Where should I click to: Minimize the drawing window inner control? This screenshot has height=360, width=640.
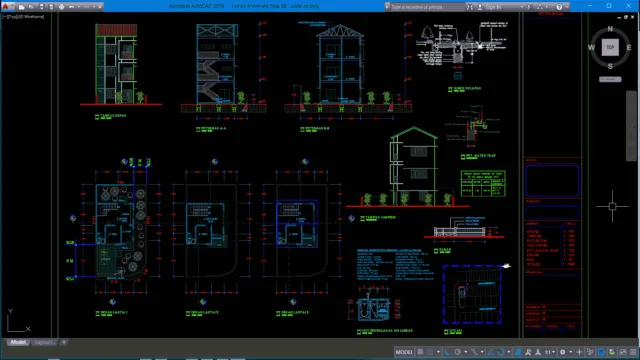[619, 17]
